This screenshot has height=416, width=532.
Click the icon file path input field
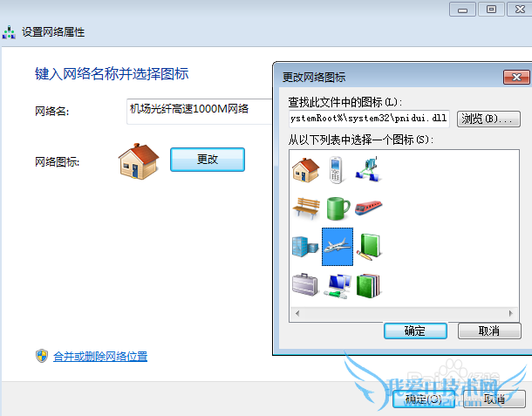coord(369,119)
